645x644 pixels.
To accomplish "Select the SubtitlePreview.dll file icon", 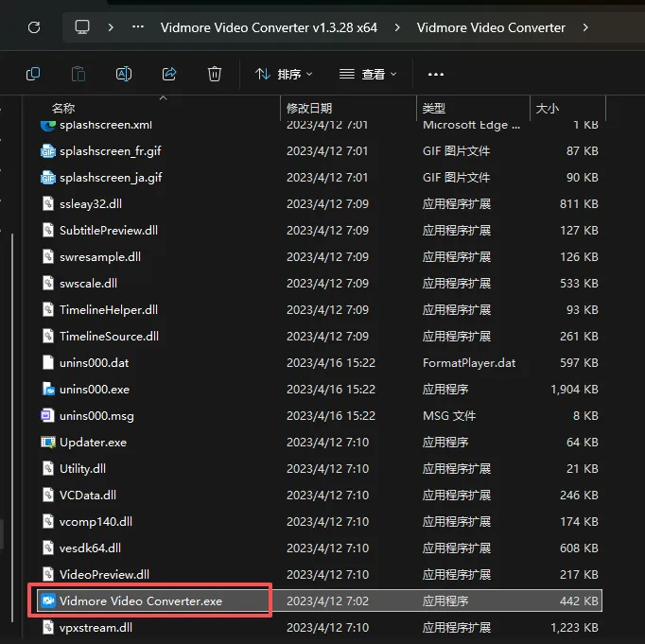I will 48,231.
